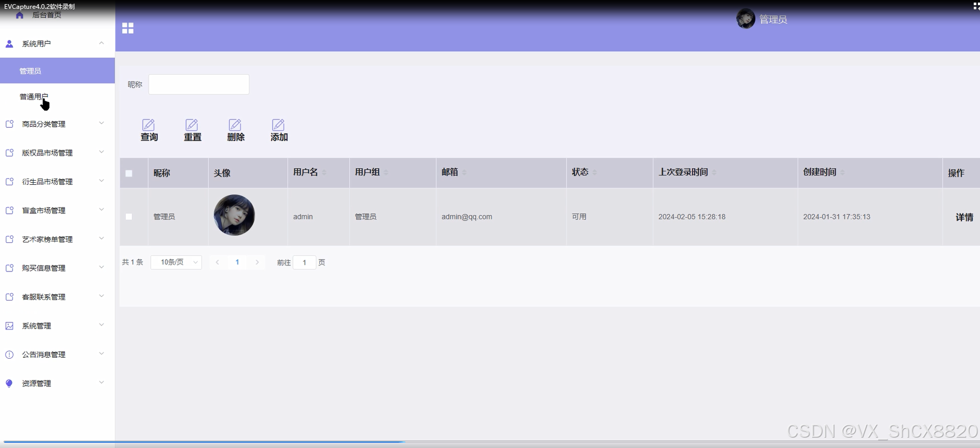Expand the 系统管理 chevron
Image resolution: width=980 pixels, height=448 pixels.
(x=101, y=325)
